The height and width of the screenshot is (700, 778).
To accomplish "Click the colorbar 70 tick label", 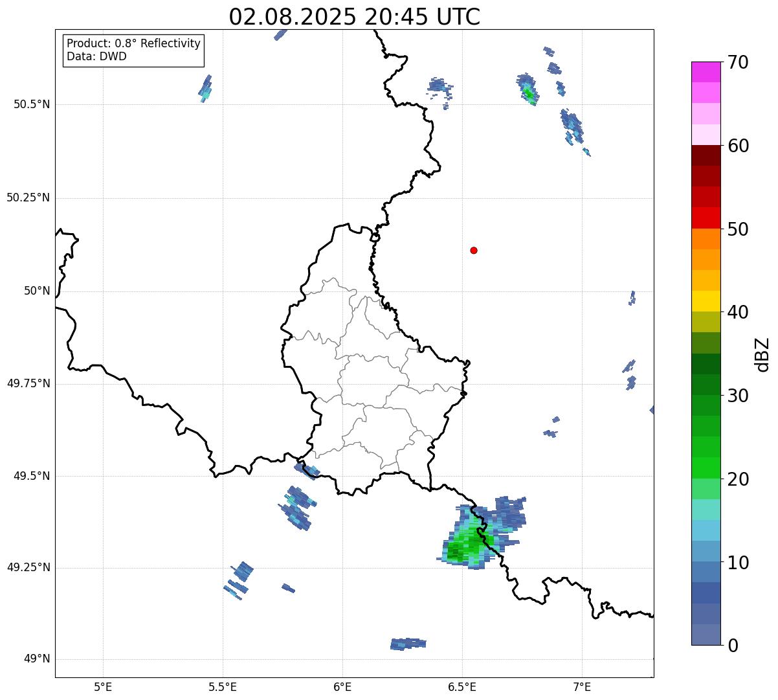I will coord(738,62).
